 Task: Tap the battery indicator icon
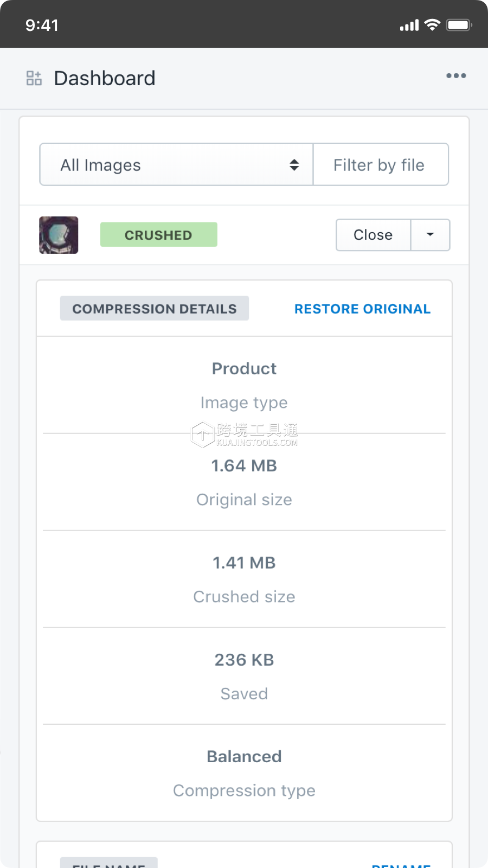click(459, 25)
